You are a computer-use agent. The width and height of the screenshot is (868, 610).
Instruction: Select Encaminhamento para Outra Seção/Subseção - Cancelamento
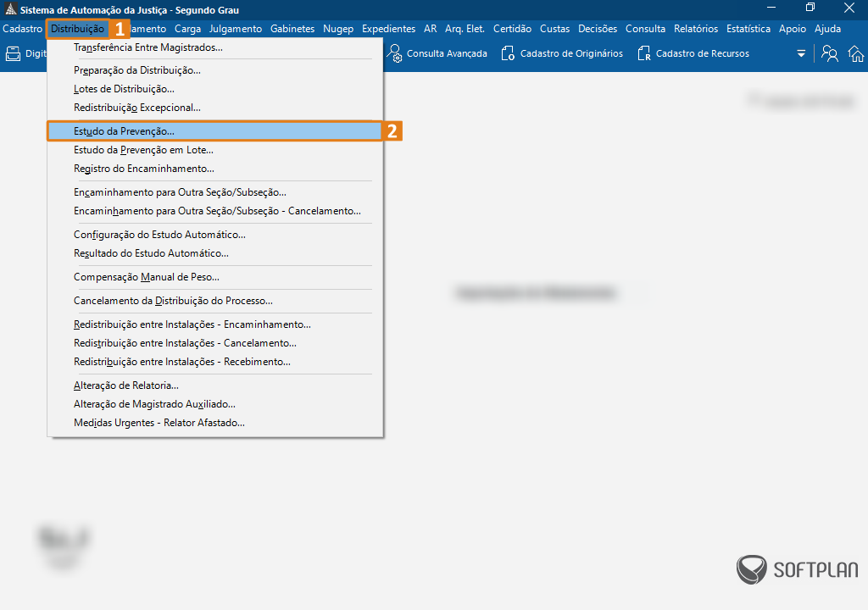pos(214,212)
